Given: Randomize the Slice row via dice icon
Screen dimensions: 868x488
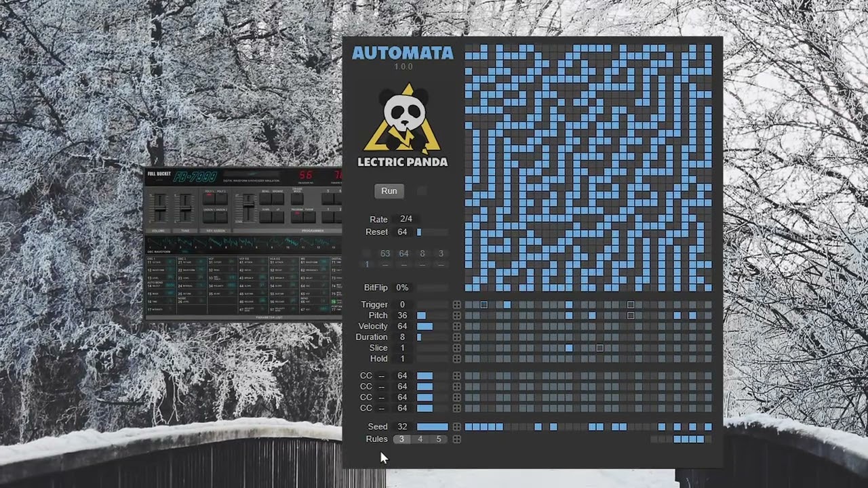Looking at the screenshot, I should coord(457,348).
